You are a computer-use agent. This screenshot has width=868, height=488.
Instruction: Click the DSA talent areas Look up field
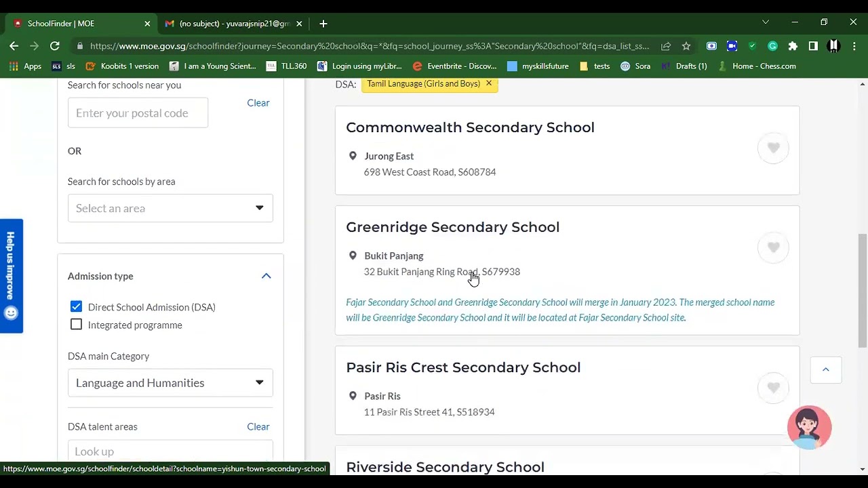tap(170, 451)
